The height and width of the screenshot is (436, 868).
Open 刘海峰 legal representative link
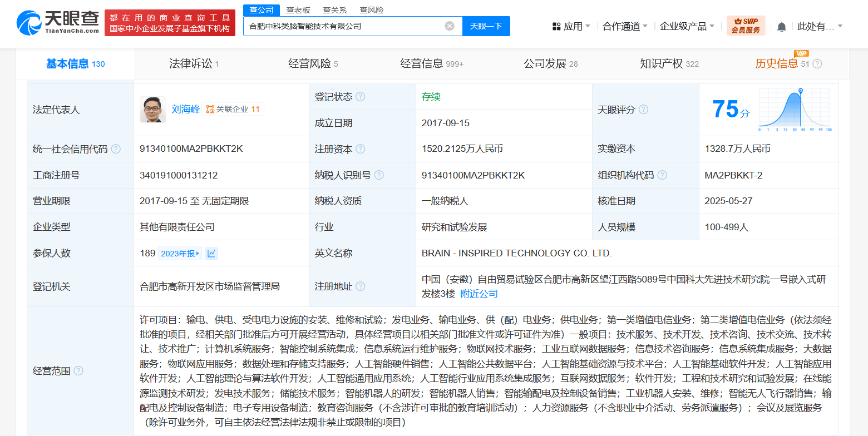pyautogui.click(x=185, y=110)
